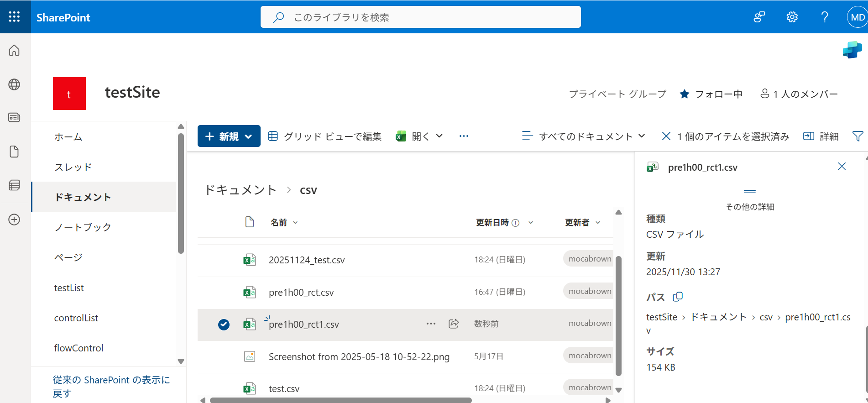
Task: Collapse その他の詳細 handle in details pane
Action: click(750, 192)
